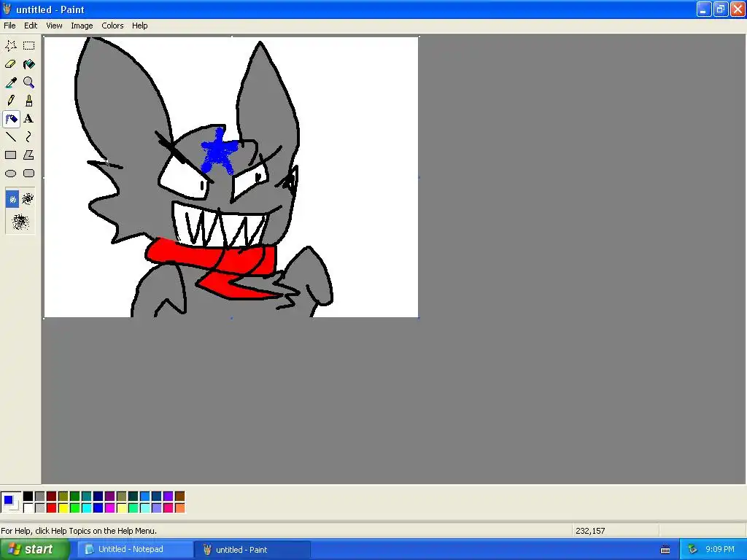747x560 pixels.
Task: Choose the navy blue swatch in the top row
Action: pyautogui.click(x=98, y=497)
